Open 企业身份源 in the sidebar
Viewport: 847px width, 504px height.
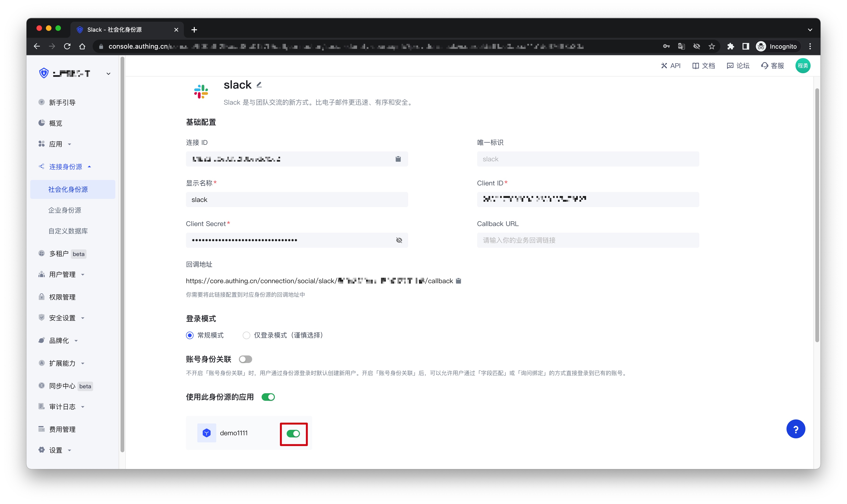pyautogui.click(x=65, y=210)
